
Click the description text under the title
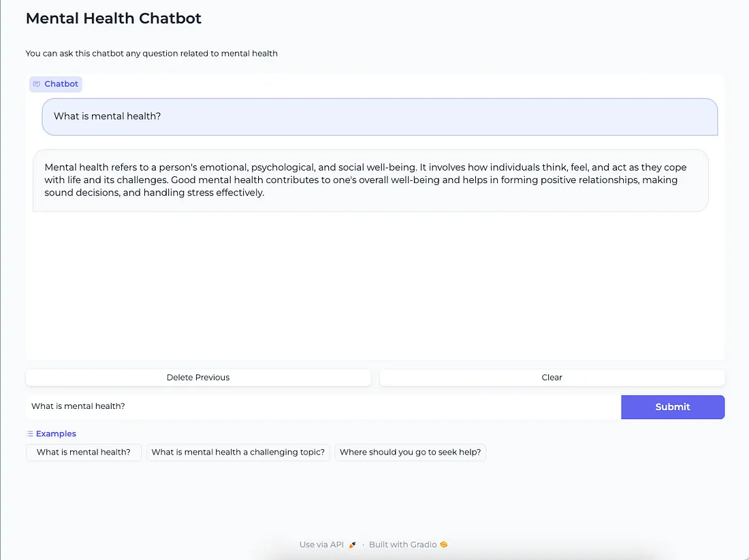(x=151, y=54)
